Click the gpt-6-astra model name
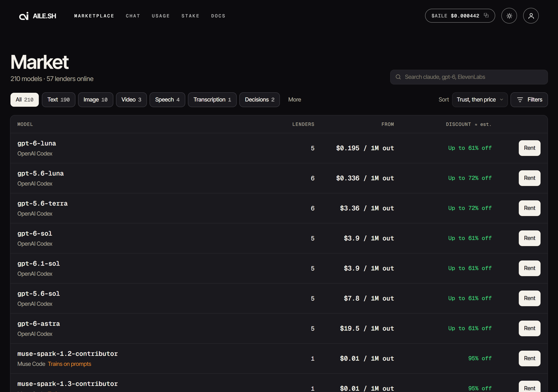The width and height of the screenshot is (558, 392). point(38,324)
